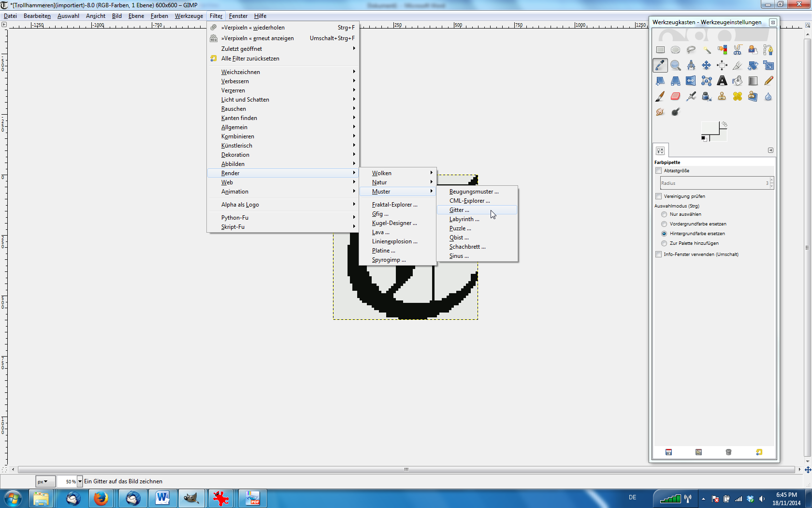Choose the Text tool
Image resolution: width=812 pixels, height=508 pixels.
pos(722,81)
